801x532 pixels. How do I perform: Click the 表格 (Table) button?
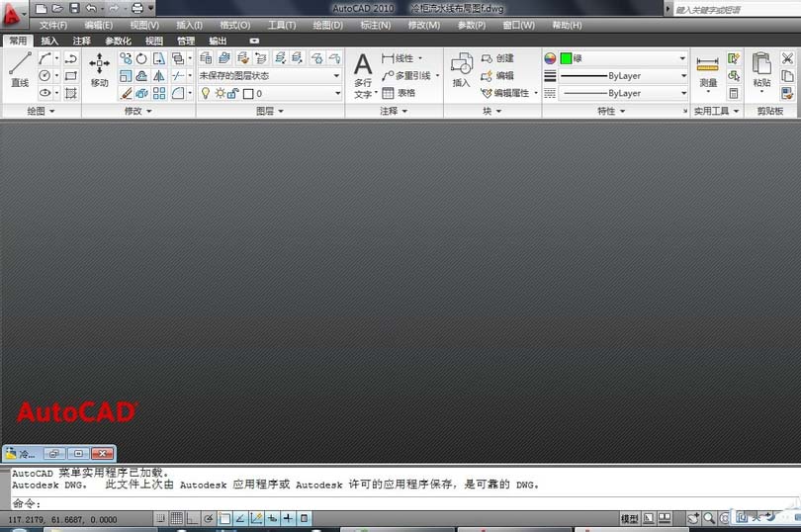[399, 93]
